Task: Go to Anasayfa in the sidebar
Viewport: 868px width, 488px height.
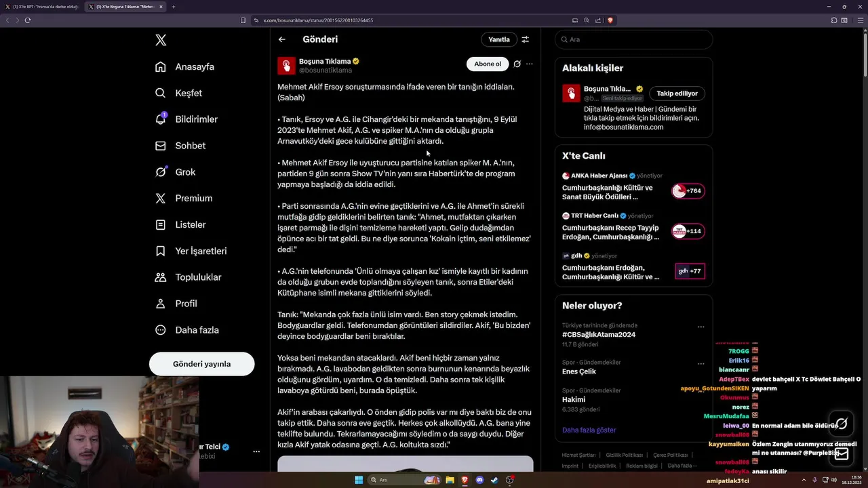Action: pos(184,66)
